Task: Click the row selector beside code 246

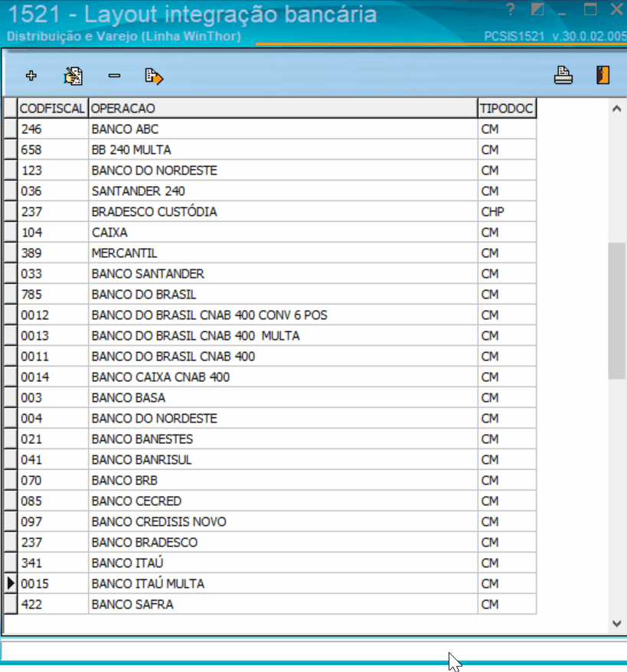Action: click(10, 129)
